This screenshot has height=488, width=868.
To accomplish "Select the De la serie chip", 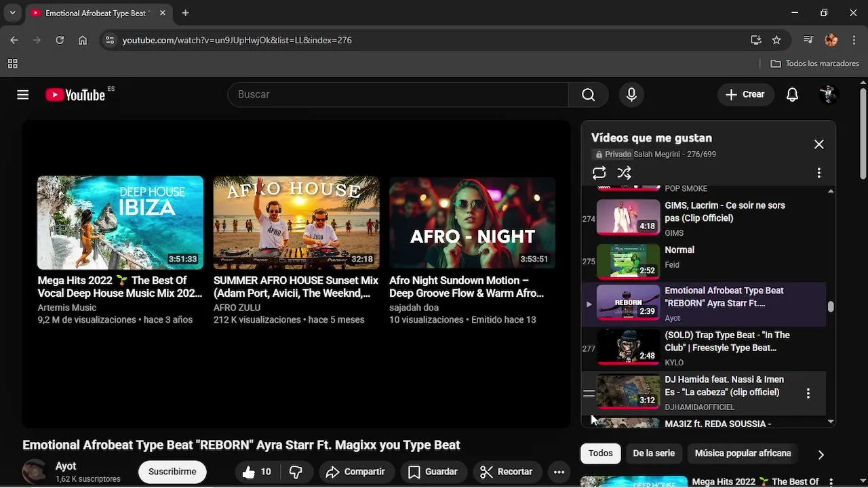I will [654, 453].
